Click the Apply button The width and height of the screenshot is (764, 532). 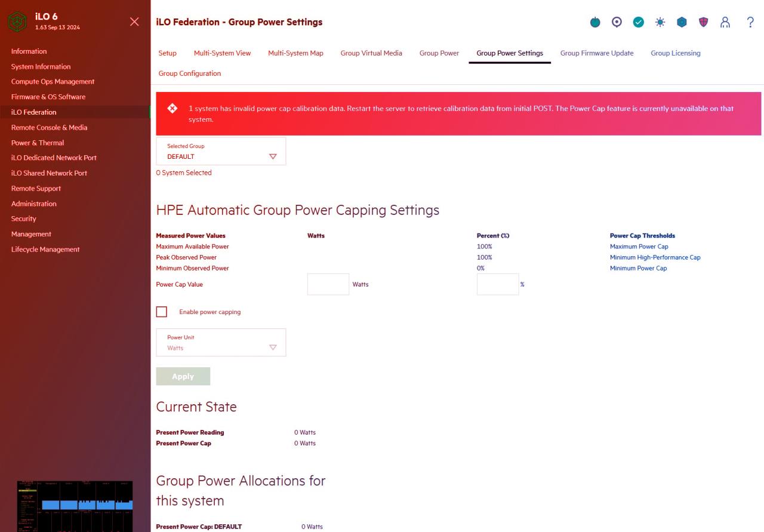(x=183, y=376)
